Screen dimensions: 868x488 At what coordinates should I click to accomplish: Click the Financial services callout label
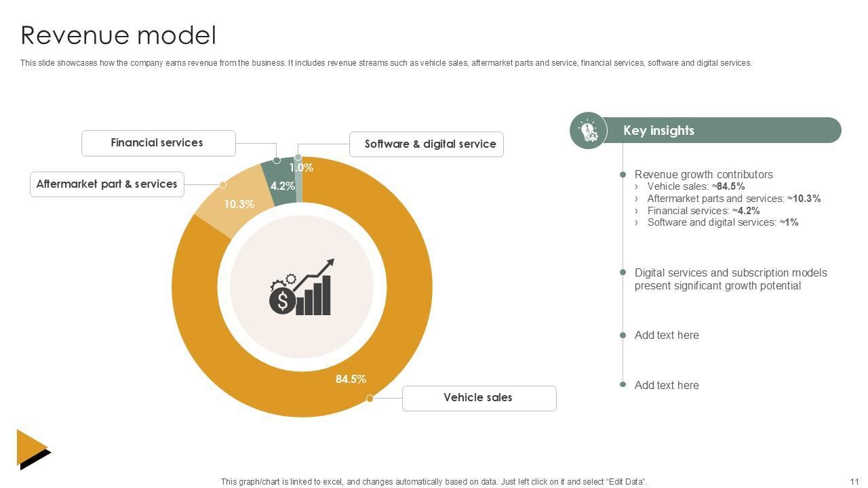[x=158, y=143]
